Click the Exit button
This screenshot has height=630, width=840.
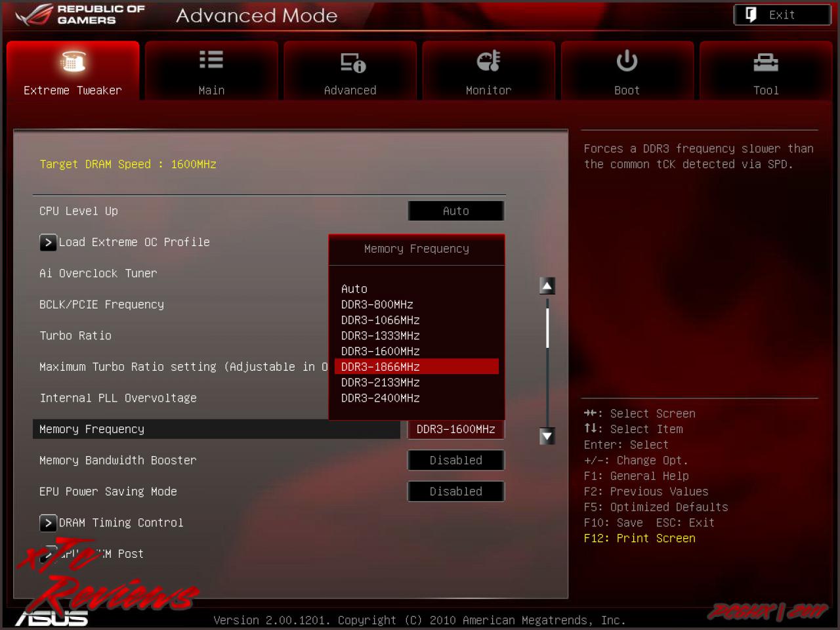[x=782, y=15]
